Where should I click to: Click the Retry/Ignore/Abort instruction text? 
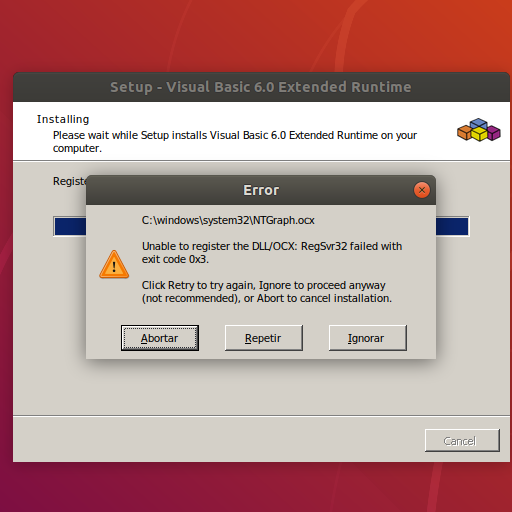(267, 292)
